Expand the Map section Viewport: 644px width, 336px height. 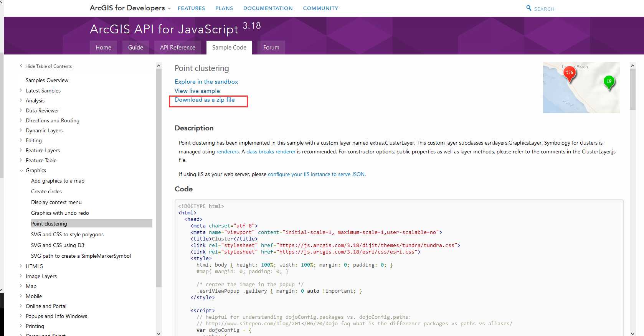21,286
